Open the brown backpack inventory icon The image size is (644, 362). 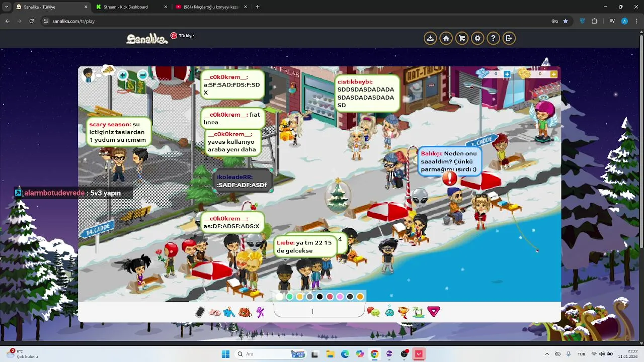click(x=245, y=312)
